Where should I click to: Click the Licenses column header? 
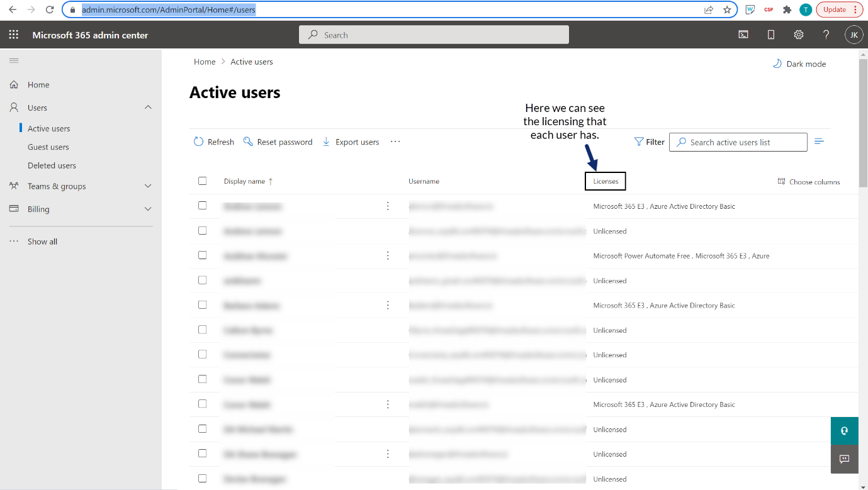[606, 181]
